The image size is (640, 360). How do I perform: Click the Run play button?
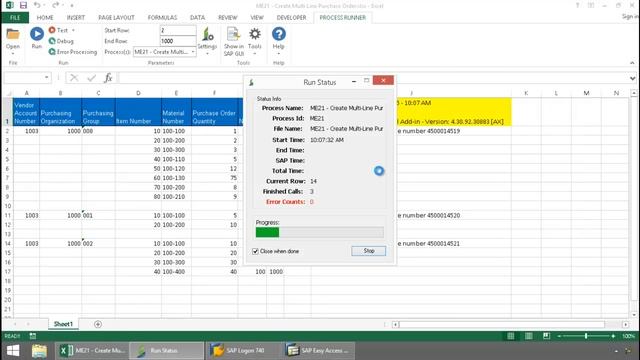pyautogui.click(x=37, y=34)
